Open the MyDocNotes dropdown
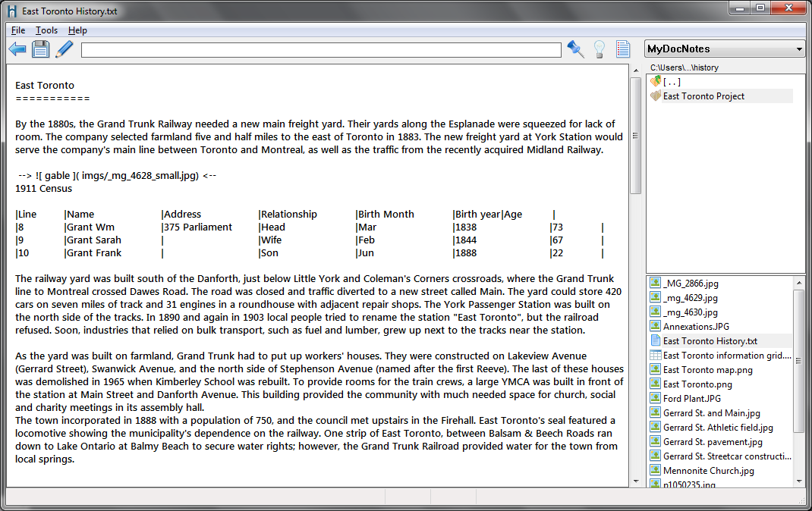Screen dimensions: 812x511 point(725,49)
